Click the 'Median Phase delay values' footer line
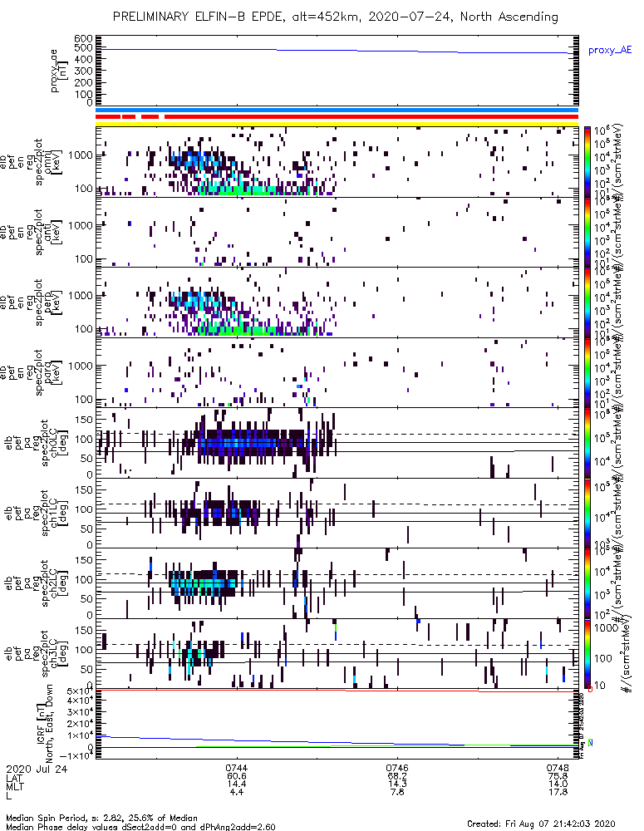This screenshot has height=831, width=644. [x=140, y=826]
